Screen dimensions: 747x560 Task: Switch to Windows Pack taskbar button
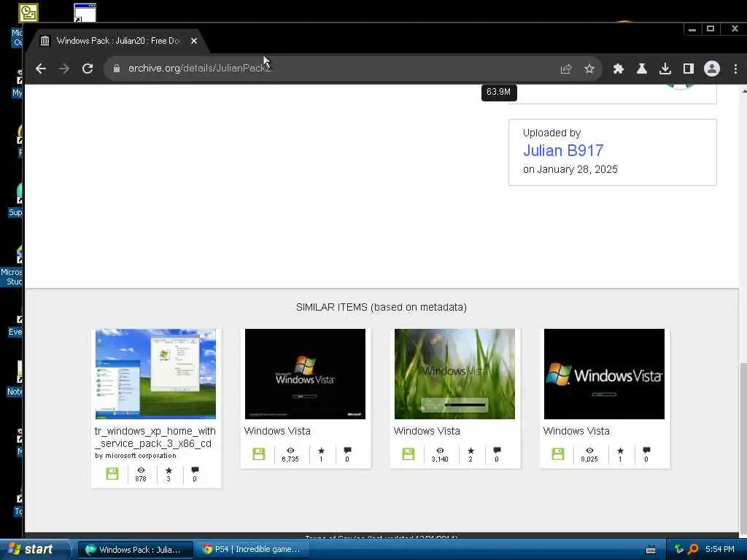click(x=135, y=550)
